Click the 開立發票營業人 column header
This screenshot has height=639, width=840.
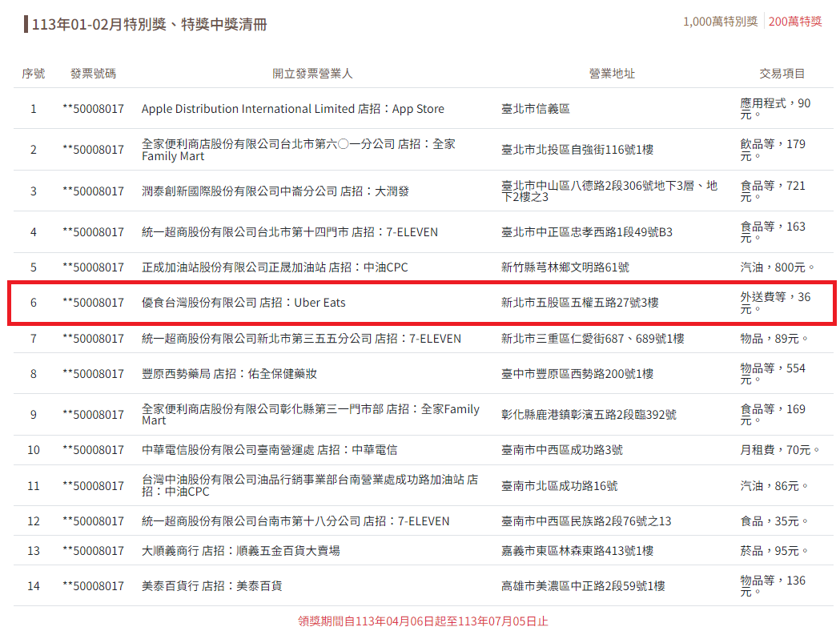click(312, 74)
